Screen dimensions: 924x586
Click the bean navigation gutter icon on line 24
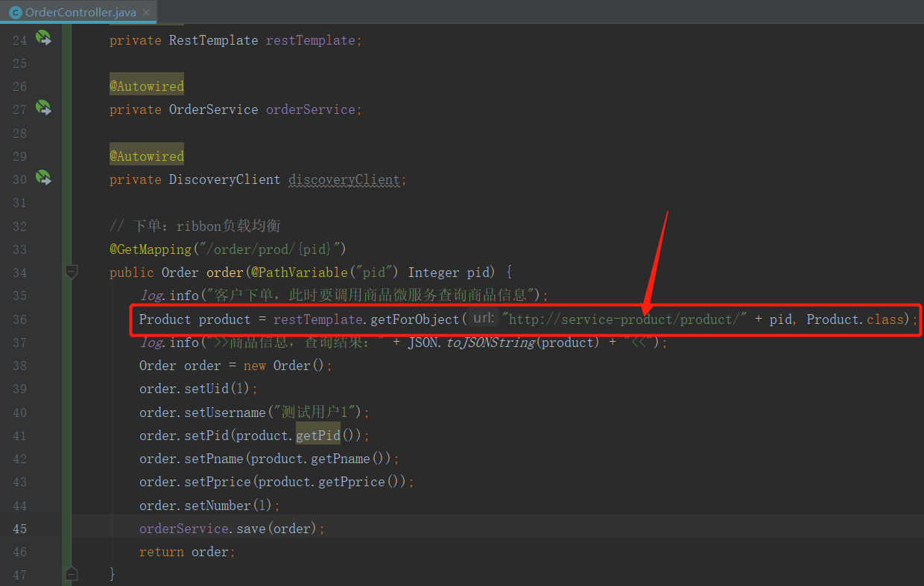(x=43, y=39)
